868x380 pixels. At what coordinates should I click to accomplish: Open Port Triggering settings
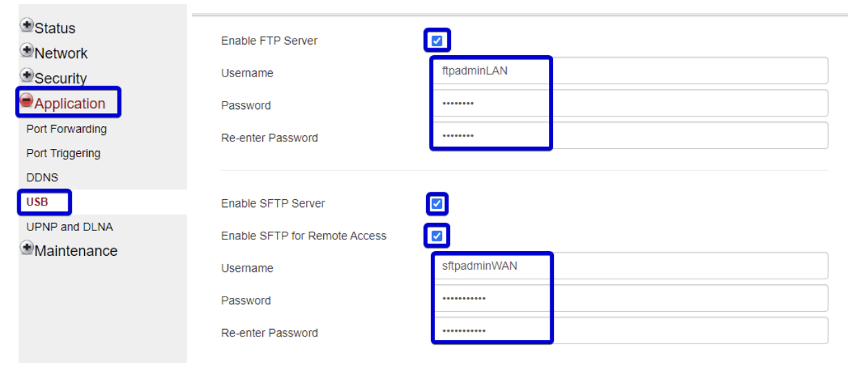[63, 153]
